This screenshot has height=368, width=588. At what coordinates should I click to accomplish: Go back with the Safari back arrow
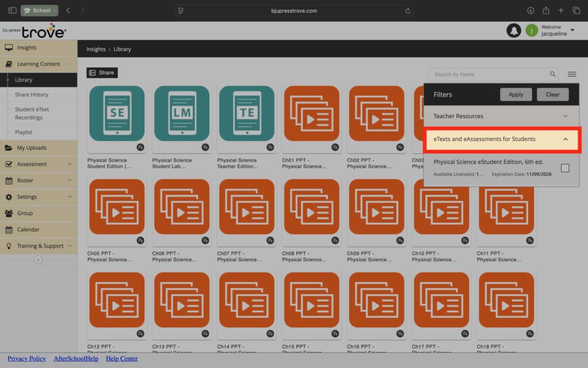68,10
